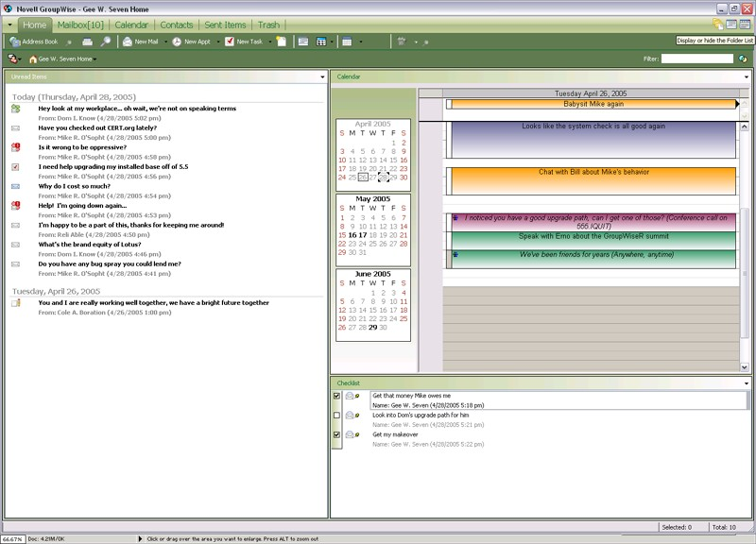Click the table layout icon in toolbar
The image size is (756, 544).
point(347,42)
